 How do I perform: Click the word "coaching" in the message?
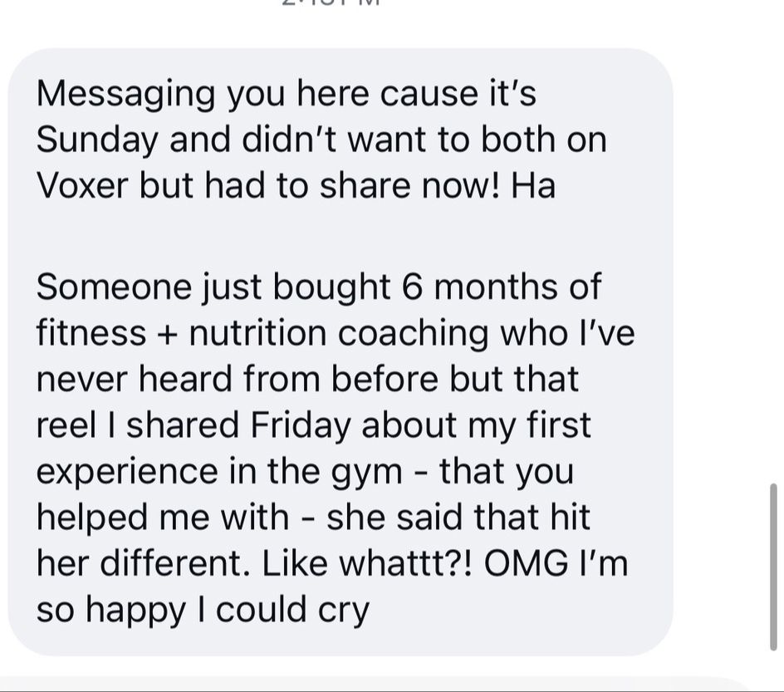(414, 334)
